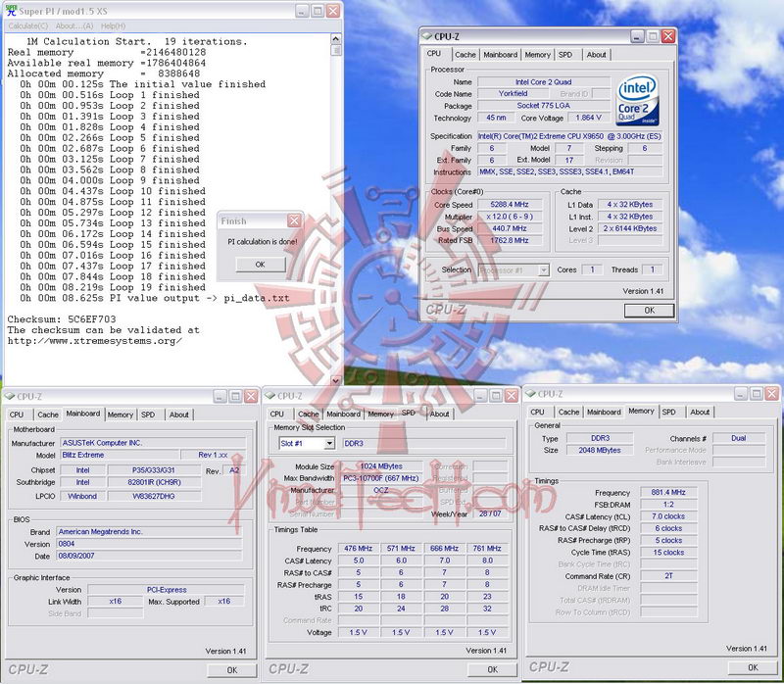Click the FSB:DRAM ratio 1:2 value
This screenshot has width=784, height=684.
668,505
